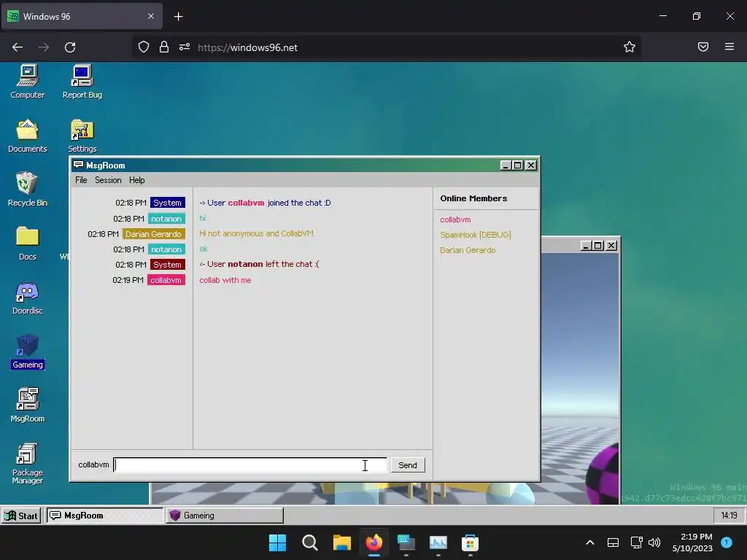Select SpamHook [DEBUG] in Online Members
This screenshot has width=747, height=560.
coord(476,235)
